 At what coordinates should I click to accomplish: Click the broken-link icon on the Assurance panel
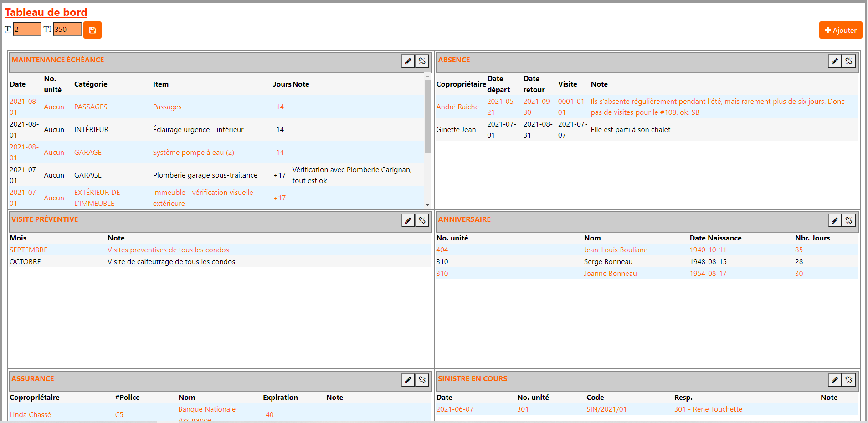[x=422, y=380]
